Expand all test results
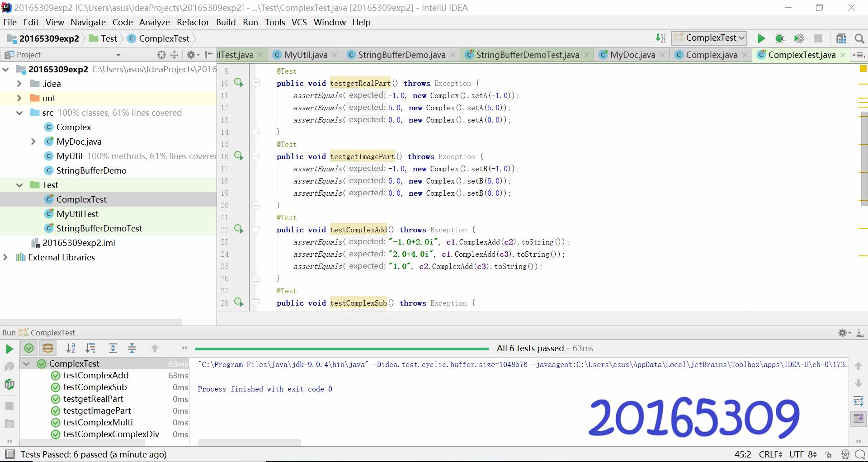 [x=113, y=348]
